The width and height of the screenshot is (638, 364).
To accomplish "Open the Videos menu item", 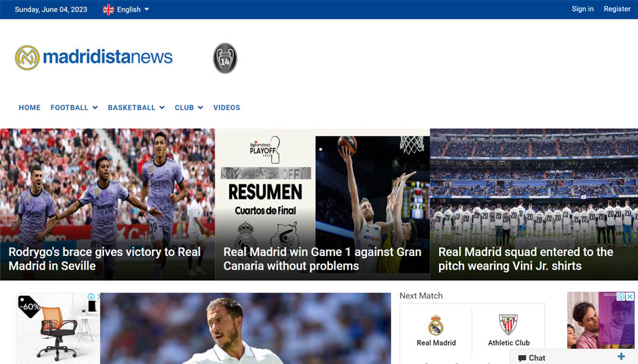I will pyautogui.click(x=226, y=107).
